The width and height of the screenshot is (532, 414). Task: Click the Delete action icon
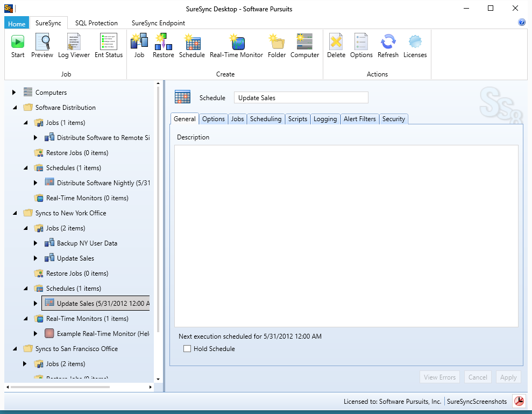click(x=336, y=45)
